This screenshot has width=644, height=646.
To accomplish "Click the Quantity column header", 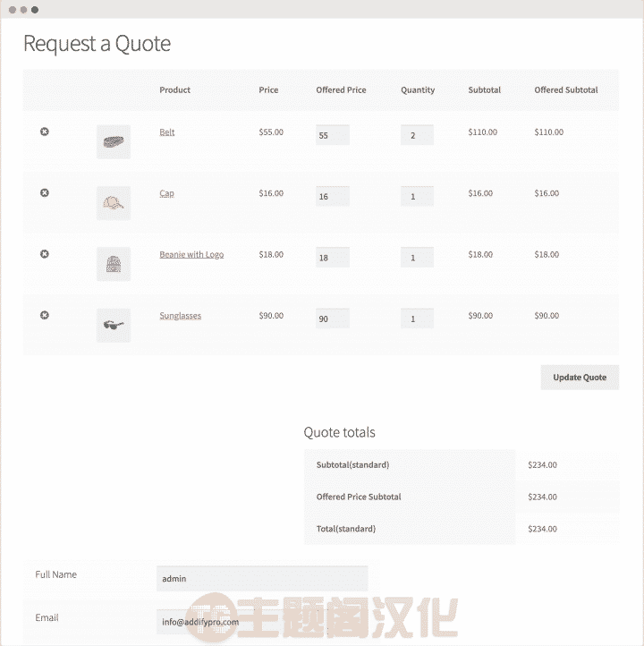I will point(418,90).
